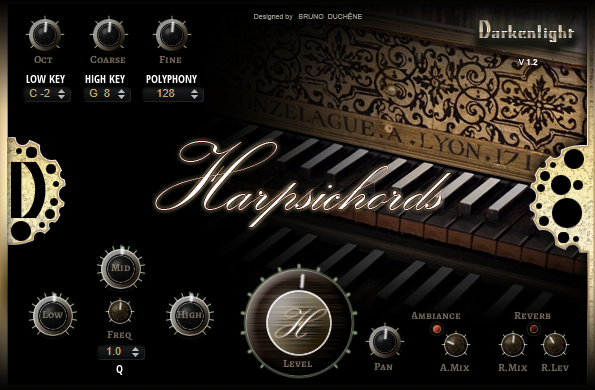
Task: Click the R.Mix knob
Action: click(513, 345)
